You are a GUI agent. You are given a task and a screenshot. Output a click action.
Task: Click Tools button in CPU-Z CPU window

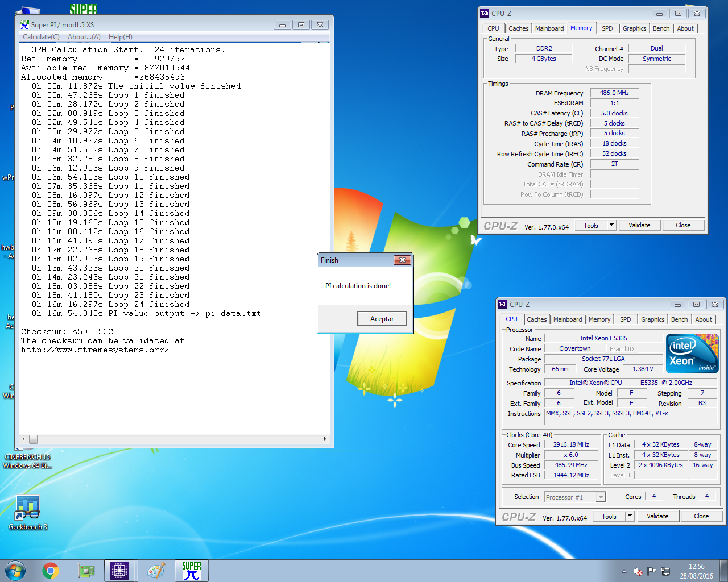pyautogui.click(x=609, y=516)
